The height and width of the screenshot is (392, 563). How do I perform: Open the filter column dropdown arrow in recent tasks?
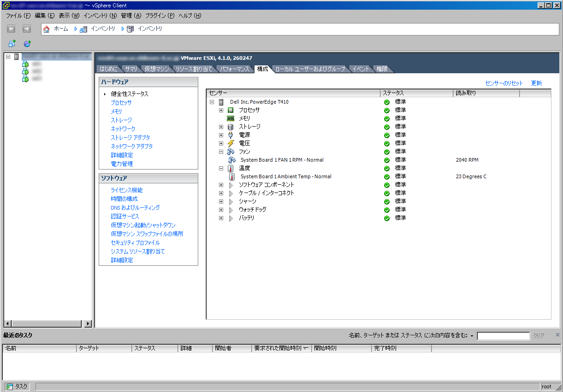tap(472, 336)
